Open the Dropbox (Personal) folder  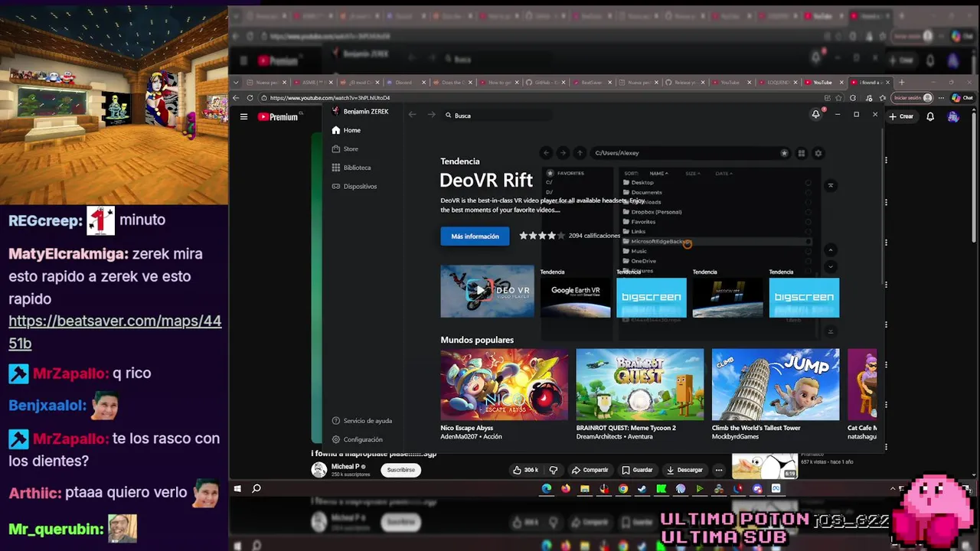pos(652,212)
